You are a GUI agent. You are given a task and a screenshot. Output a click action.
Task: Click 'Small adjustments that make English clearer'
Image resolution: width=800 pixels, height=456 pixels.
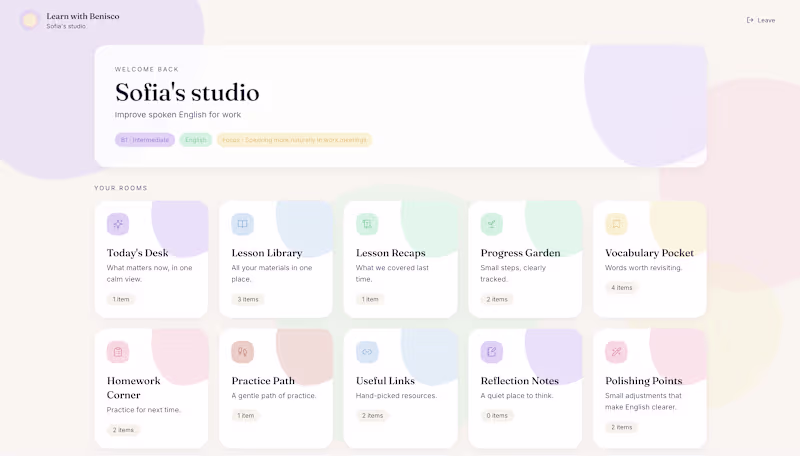point(643,401)
